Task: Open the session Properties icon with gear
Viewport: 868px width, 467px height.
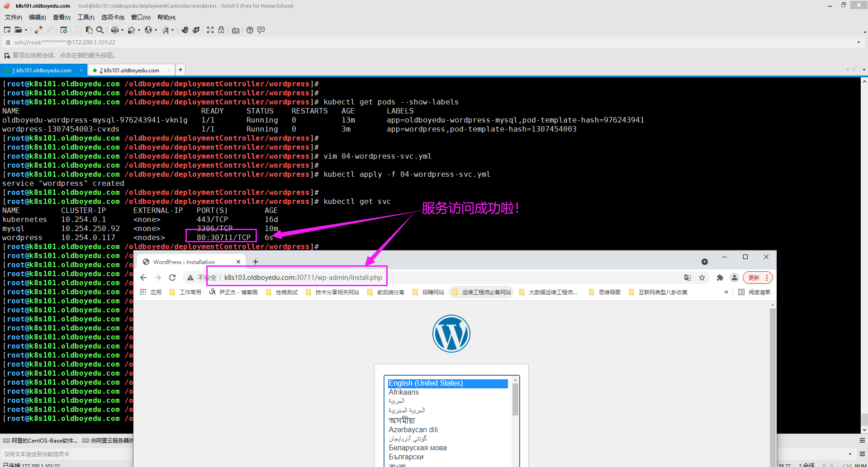Action: point(64,30)
